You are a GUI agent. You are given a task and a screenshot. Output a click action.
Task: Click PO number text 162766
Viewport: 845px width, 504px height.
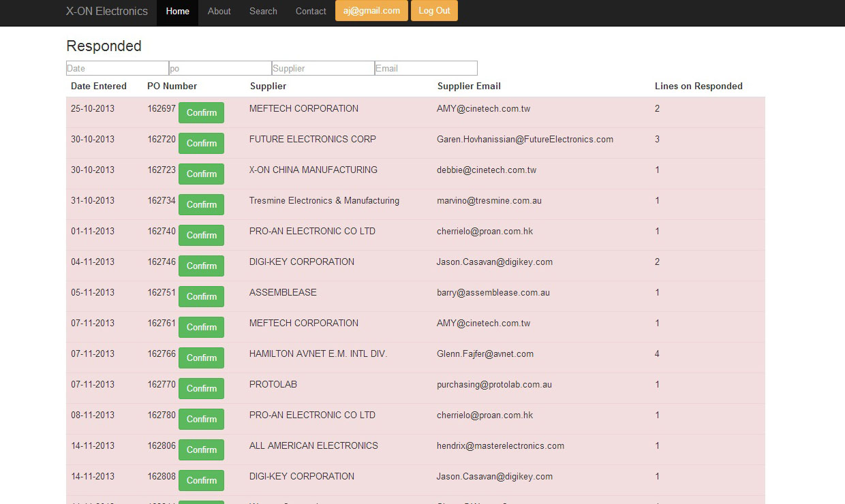[x=162, y=353]
